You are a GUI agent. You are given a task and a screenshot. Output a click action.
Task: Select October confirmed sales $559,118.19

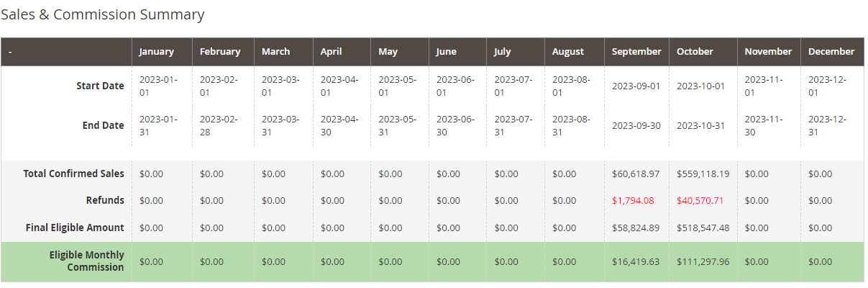[x=703, y=174]
